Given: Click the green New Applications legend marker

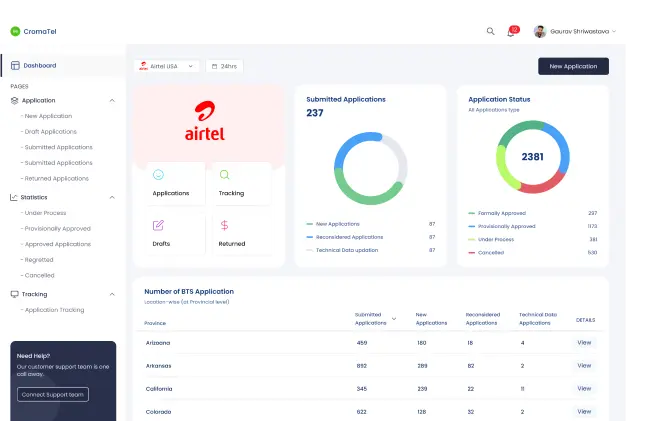Looking at the screenshot, I should [310, 224].
